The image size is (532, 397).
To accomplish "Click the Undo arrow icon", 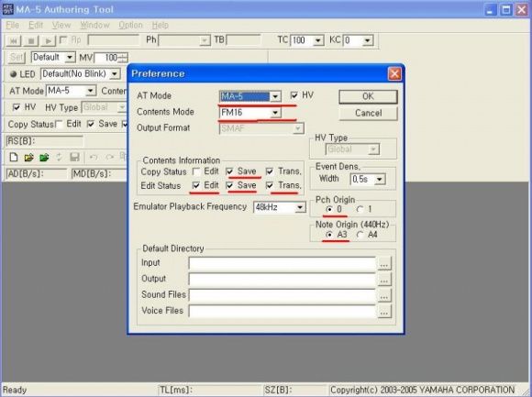I will point(94,157).
